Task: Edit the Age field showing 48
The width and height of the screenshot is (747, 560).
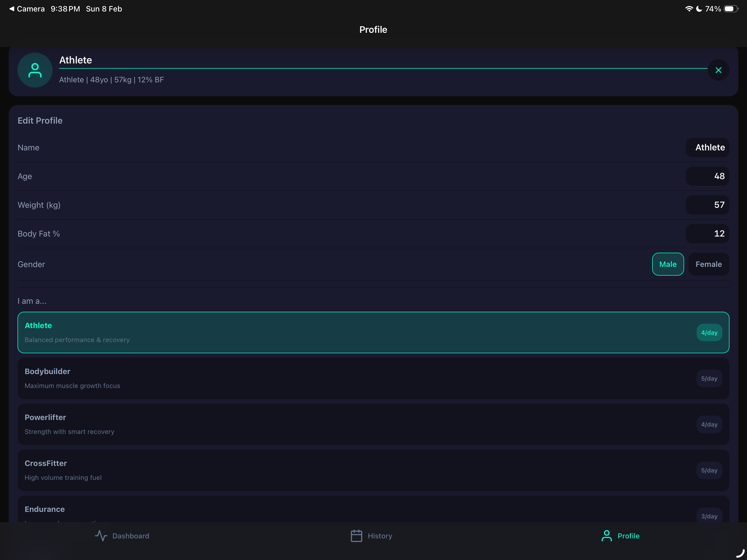Action: click(707, 176)
